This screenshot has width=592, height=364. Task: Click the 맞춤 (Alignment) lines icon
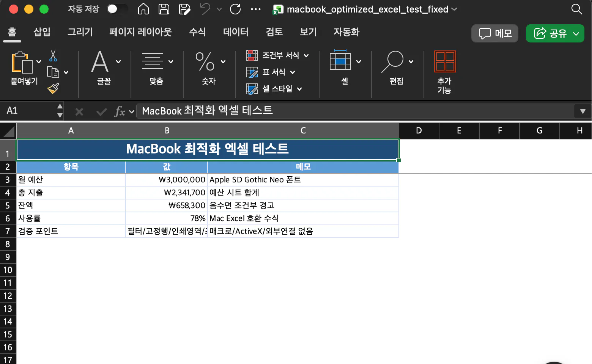[152, 61]
